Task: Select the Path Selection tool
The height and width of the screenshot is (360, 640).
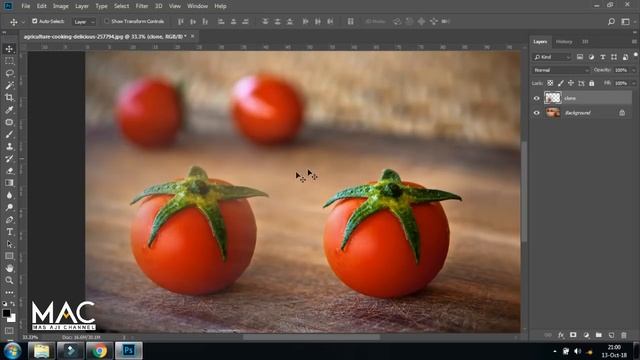Action: pos(9,244)
